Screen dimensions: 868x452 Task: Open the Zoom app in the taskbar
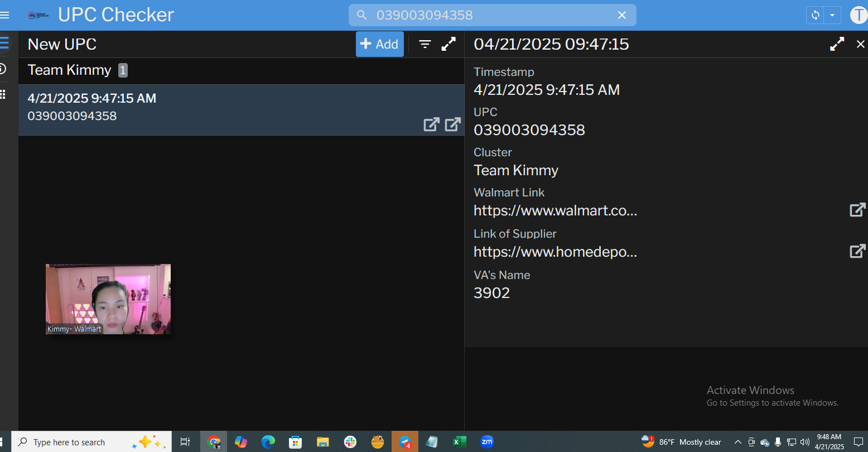click(487, 442)
